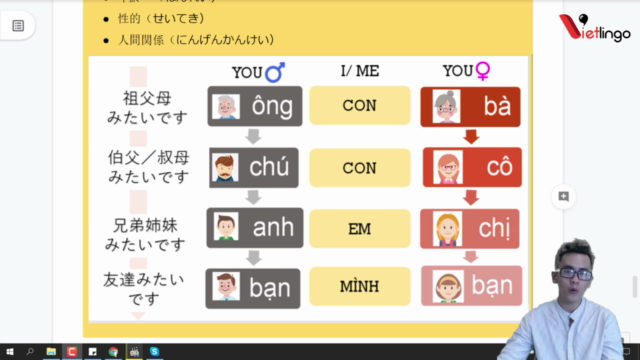640x360 pixels.
Task: Open the Sticky Notes taskbar app
Action: point(93,351)
